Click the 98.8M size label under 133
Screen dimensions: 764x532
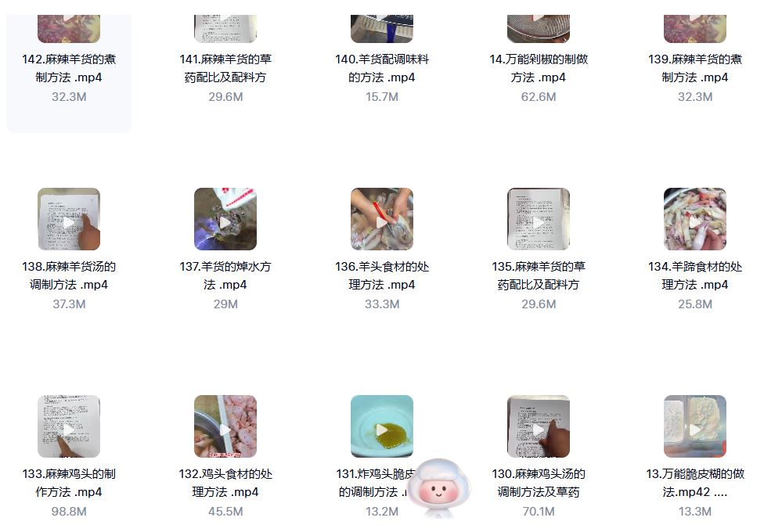coord(69,512)
